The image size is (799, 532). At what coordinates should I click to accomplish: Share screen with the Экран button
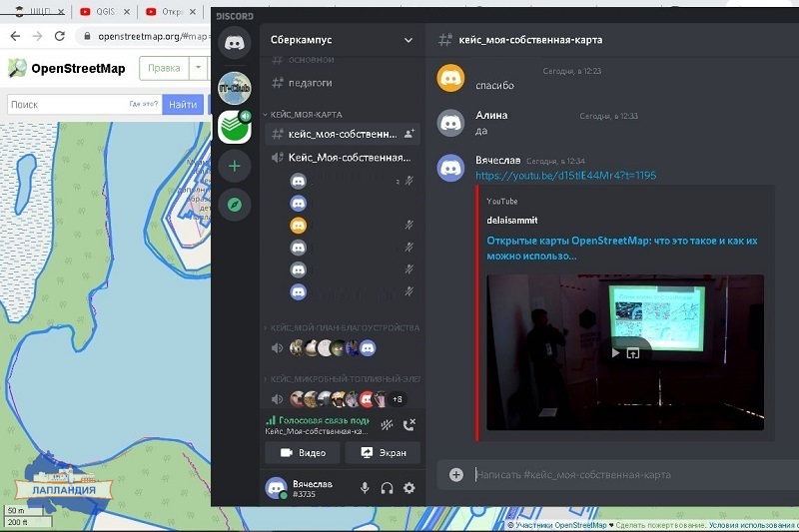click(x=384, y=452)
